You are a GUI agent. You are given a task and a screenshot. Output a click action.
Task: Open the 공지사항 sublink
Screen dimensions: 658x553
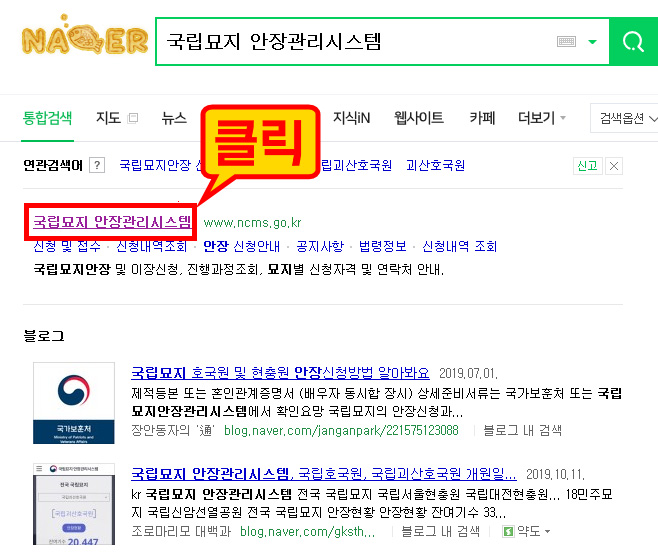(320, 246)
